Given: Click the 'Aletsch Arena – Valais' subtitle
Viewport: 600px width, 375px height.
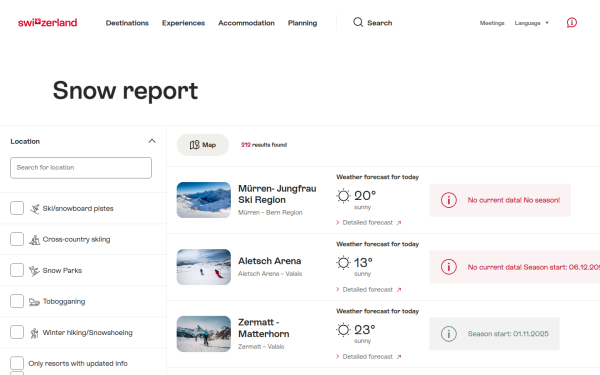Looking at the screenshot, I should (270, 274).
